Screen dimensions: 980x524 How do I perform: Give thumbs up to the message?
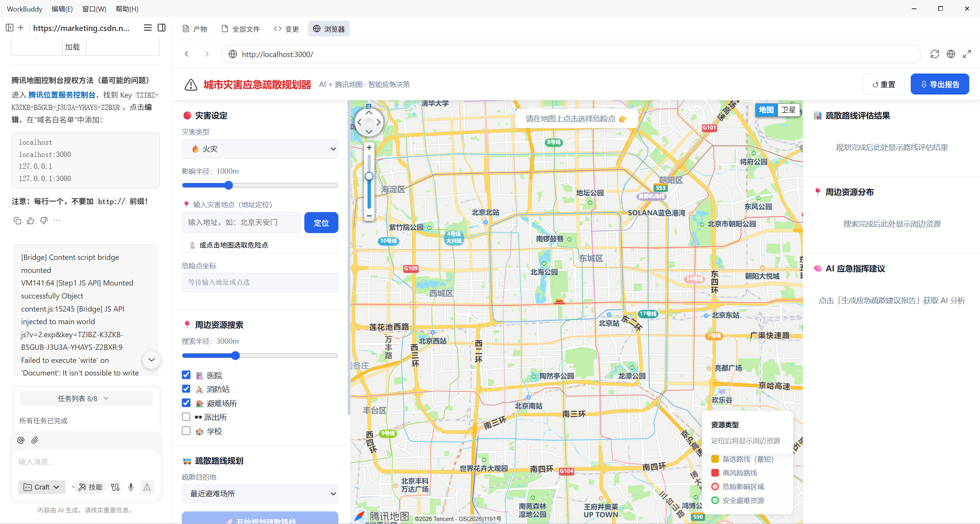click(31, 220)
